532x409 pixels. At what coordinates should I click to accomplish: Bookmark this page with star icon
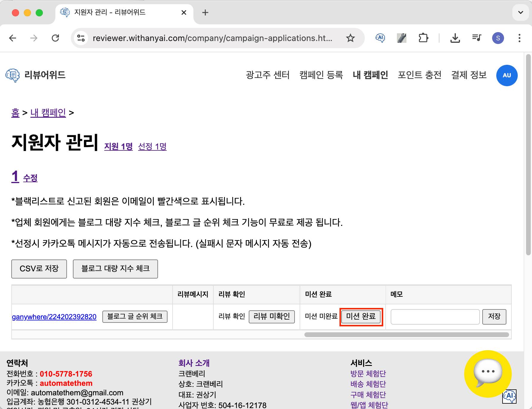point(351,38)
